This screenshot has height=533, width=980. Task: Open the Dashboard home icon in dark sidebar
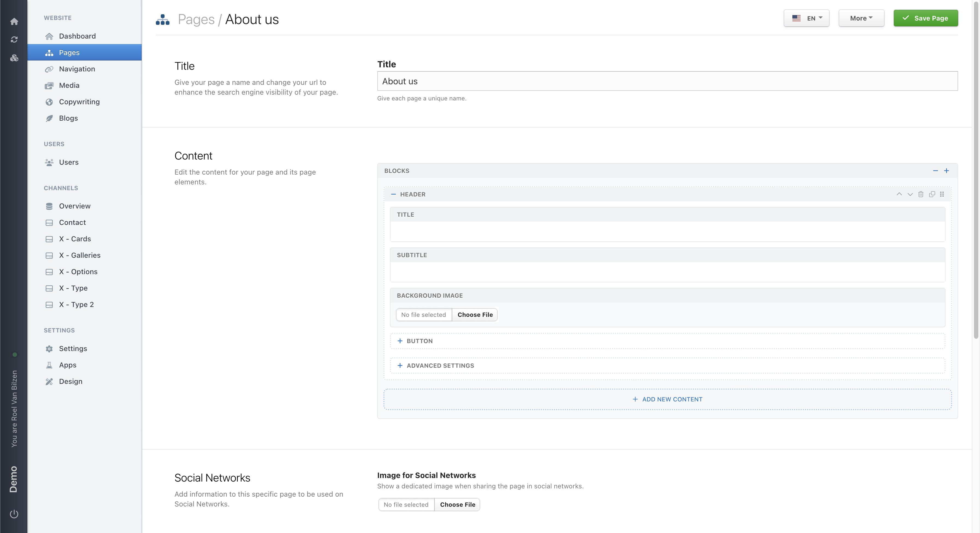[x=14, y=21]
